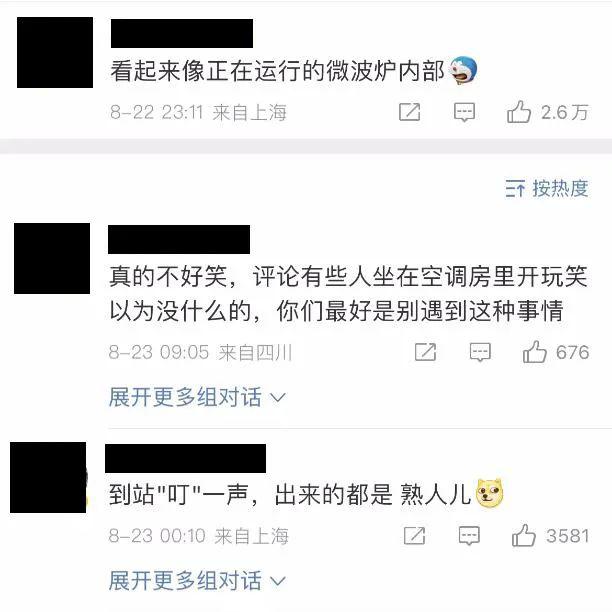Reply to the Sichuan comment posted at 09:05

[480, 352]
